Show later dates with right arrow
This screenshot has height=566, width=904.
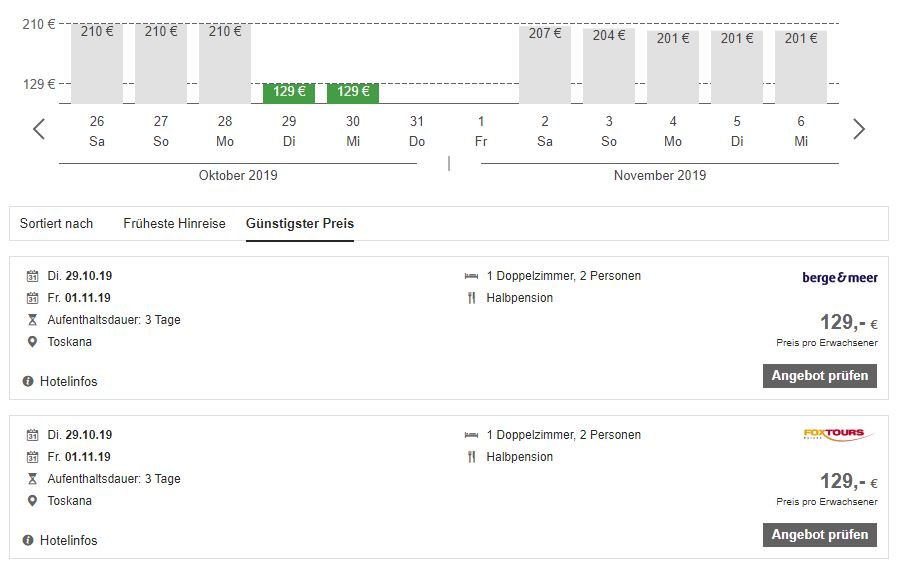click(x=858, y=129)
